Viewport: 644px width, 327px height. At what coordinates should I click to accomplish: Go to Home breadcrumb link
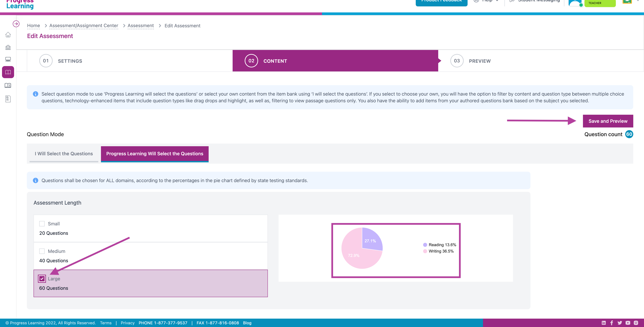[x=34, y=26]
